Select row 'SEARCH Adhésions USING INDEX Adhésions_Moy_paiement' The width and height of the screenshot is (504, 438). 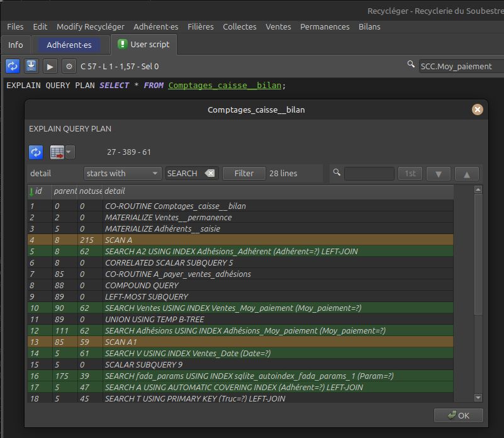240,330
